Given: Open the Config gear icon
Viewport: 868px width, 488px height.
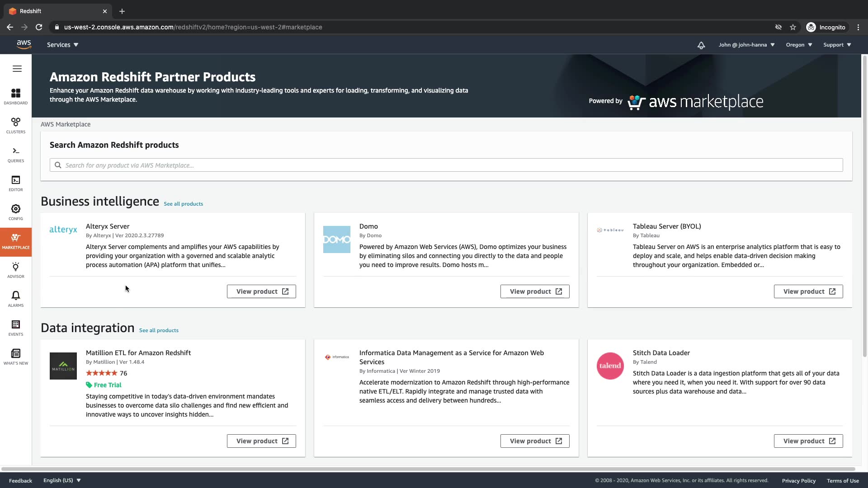Looking at the screenshot, I should pos(16,212).
